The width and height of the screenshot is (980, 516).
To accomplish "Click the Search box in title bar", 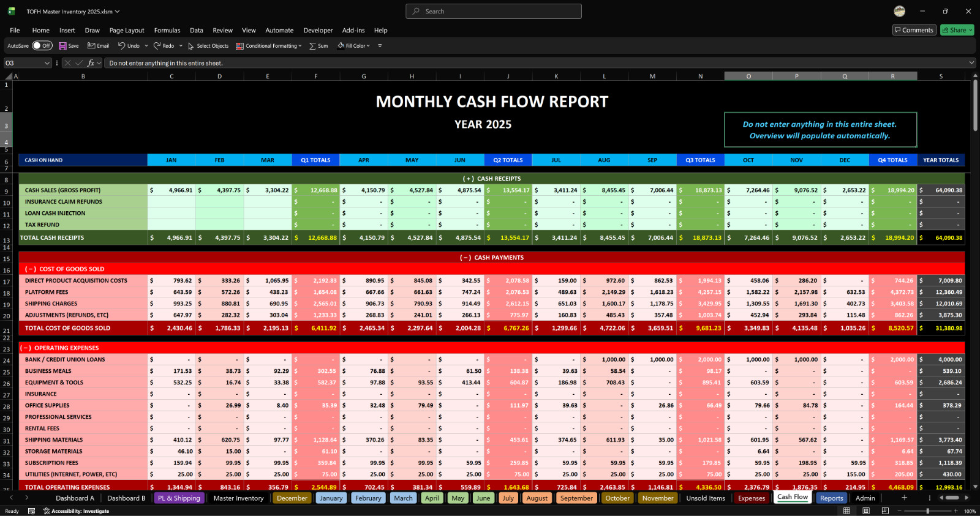I will pos(494,11).
